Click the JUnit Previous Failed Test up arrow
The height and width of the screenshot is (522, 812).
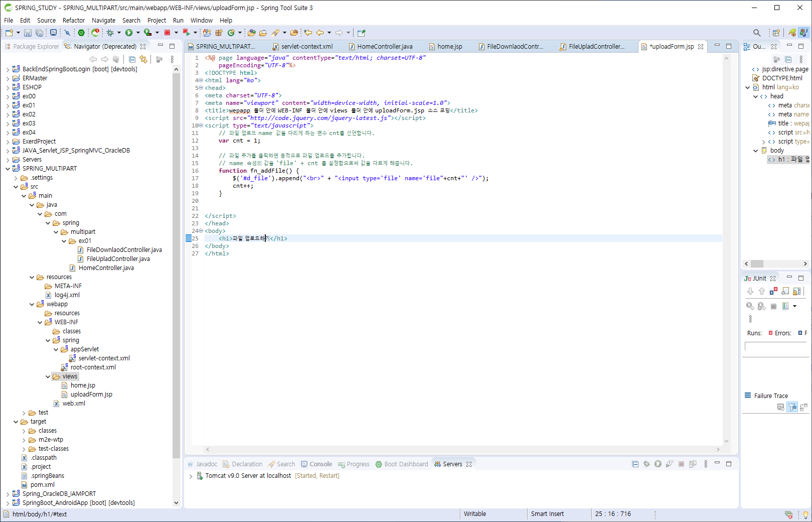(762, 291)
